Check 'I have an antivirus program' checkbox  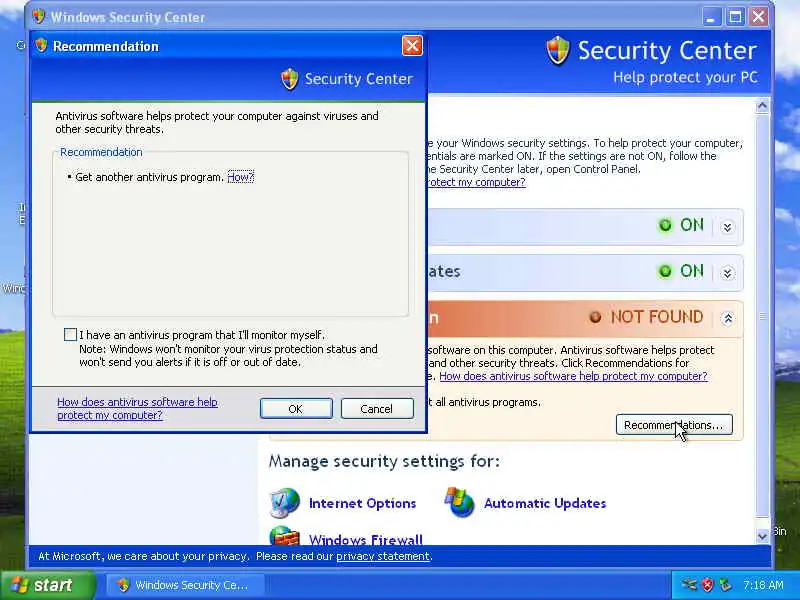tap(70, 335)
